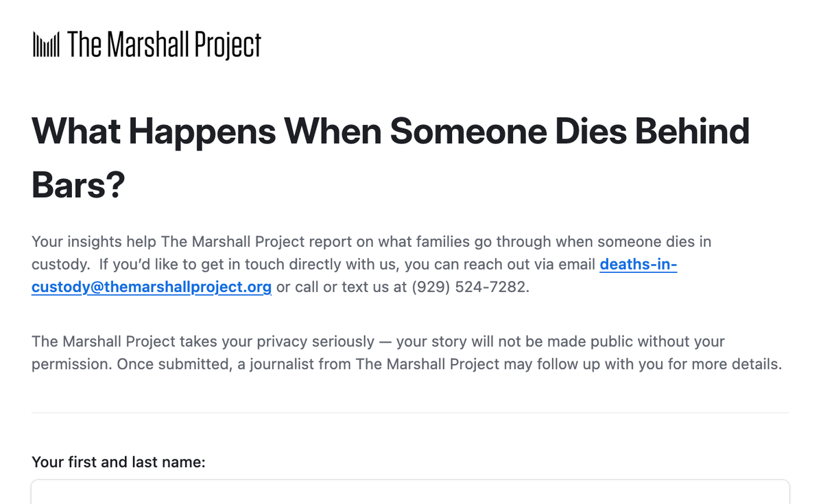Open the deaths-in-custody email link
The width and height of the screenshot is (823, 504).
point(638,264)
